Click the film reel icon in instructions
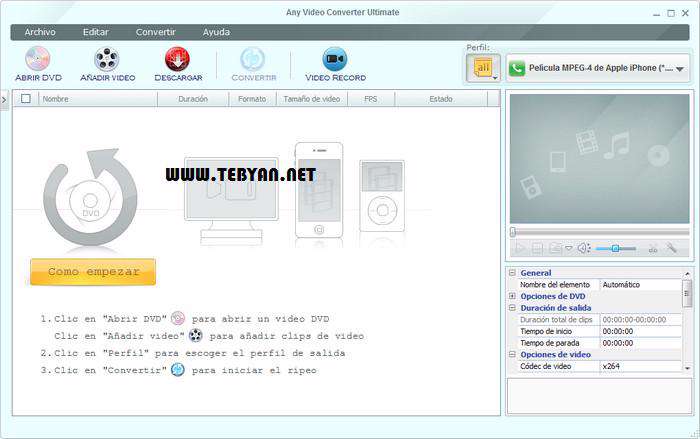700x439 pixels. click(196, 335)
